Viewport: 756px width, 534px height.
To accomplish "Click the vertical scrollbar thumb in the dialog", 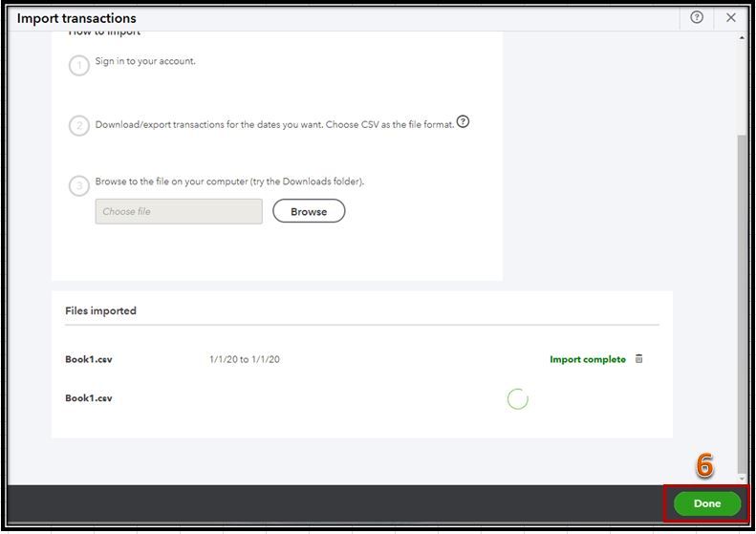I will coord(742,304).
